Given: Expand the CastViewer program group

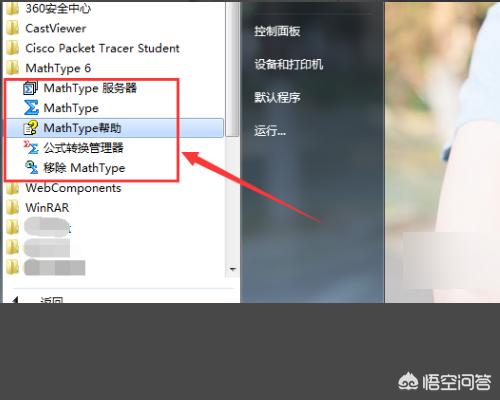Looking at the screenshot, I should point(56,28).
